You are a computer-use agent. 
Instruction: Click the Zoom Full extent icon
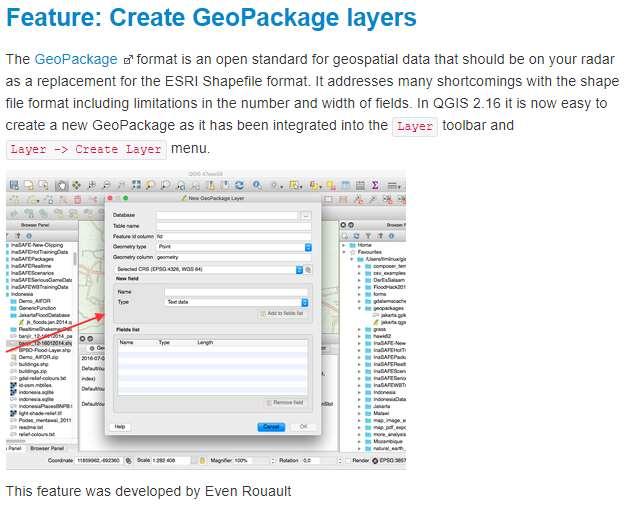pyautogui.click(x=136, y=186)
